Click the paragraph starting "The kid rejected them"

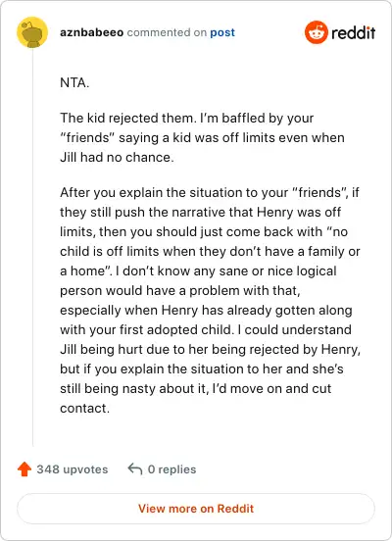[x=202, y=137]
